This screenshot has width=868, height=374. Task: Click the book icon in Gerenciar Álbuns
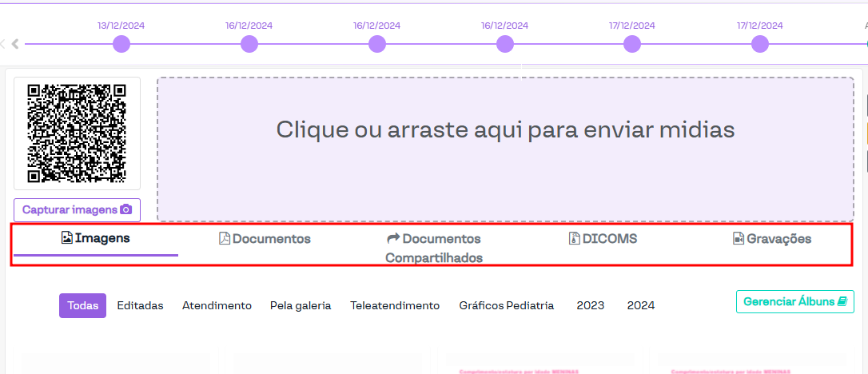[842, 302]
